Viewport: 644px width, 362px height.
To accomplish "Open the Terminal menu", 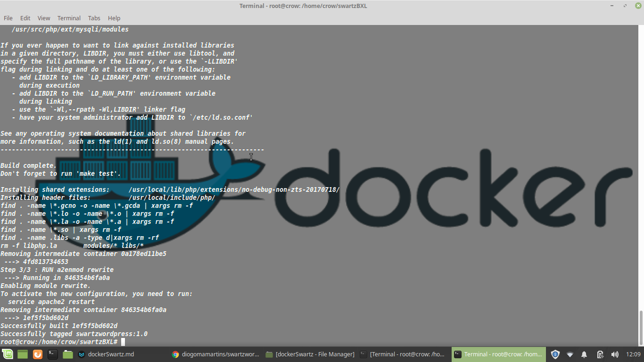I will click(x=69, y=18).
